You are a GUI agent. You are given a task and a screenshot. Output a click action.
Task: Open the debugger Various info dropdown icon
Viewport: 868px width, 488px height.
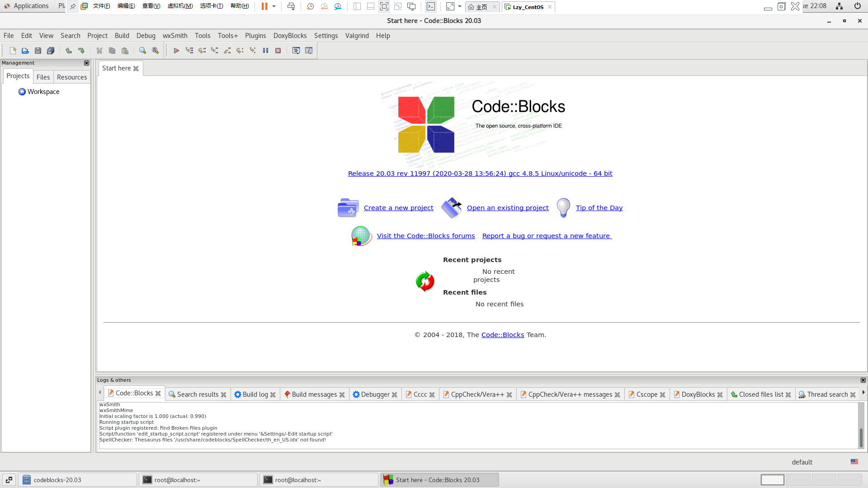309,51
